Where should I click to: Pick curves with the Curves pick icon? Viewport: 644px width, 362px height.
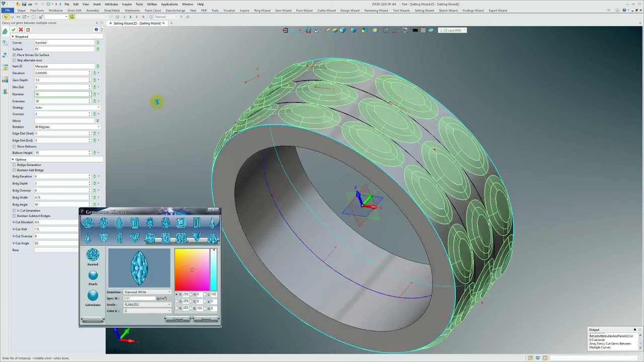(x=98, y=43)
